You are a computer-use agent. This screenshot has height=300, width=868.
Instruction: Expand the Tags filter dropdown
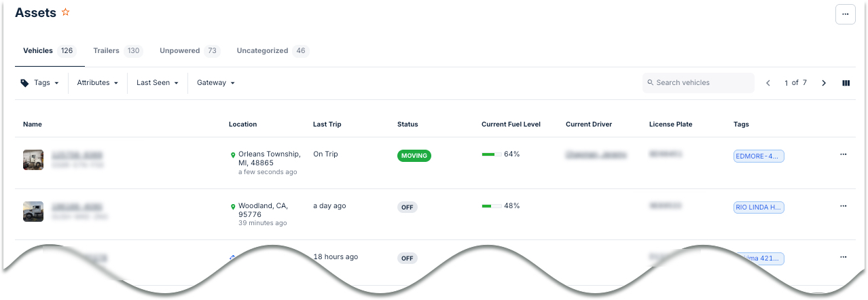point(40,83)
